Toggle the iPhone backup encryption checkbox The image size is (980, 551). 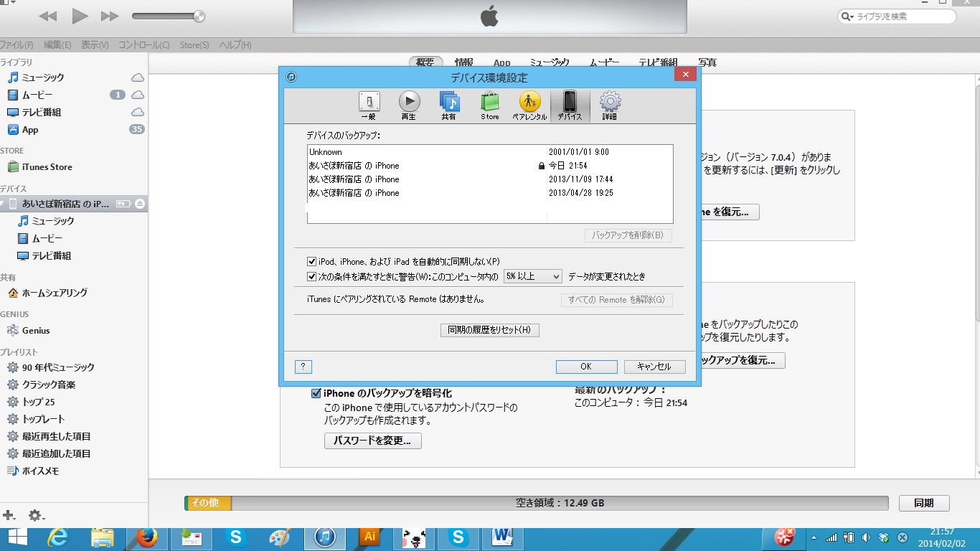pyautogui.click(x=316, y=393)
